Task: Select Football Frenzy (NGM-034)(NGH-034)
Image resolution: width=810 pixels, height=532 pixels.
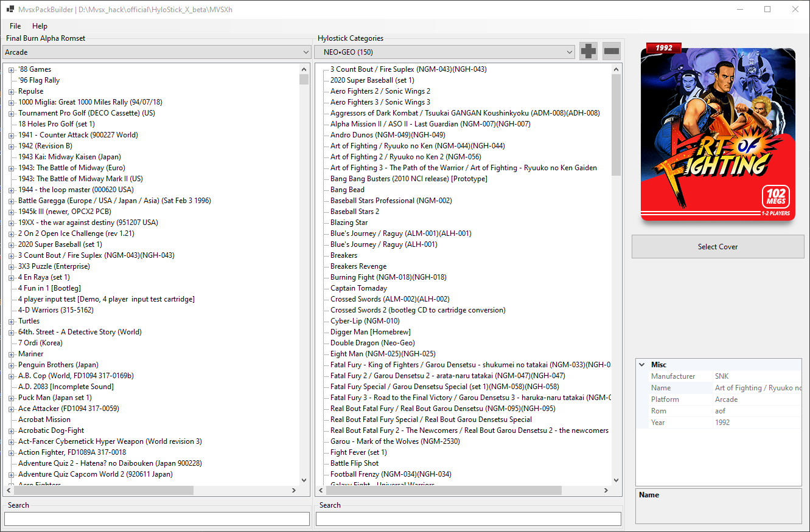Action: (391, 474)
